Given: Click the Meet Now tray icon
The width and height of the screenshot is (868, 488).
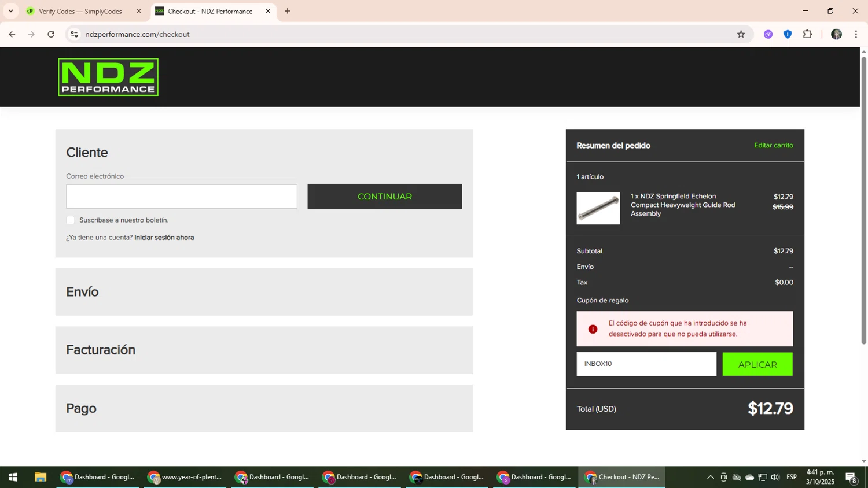Looking at the screenshot, I should pos(723,477).
